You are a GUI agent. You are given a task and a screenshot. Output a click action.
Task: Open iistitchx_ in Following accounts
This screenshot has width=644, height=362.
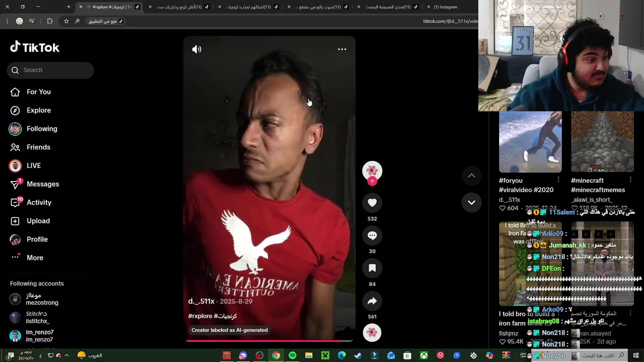click(38, 317)
